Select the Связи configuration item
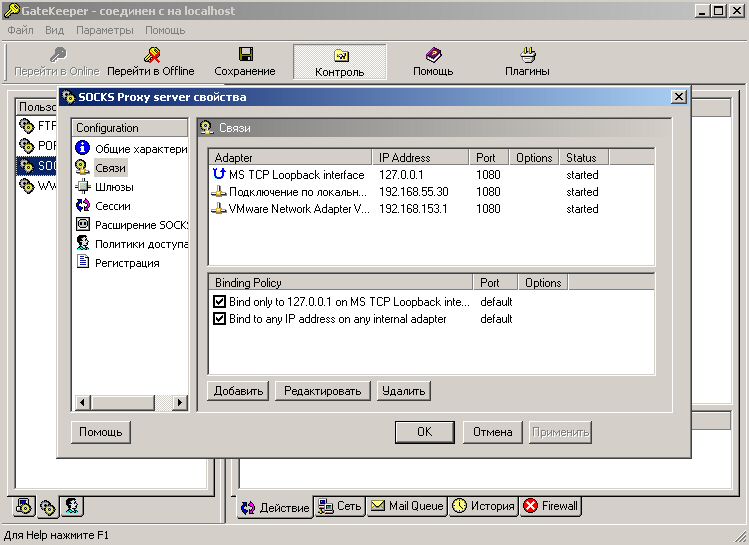Screen dimensions: 749x545 coord(110,168)
